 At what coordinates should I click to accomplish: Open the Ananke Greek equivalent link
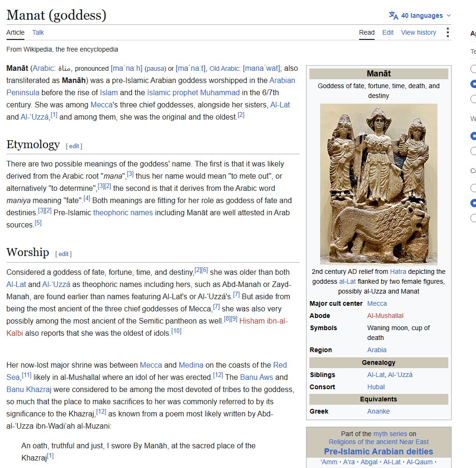378,411
